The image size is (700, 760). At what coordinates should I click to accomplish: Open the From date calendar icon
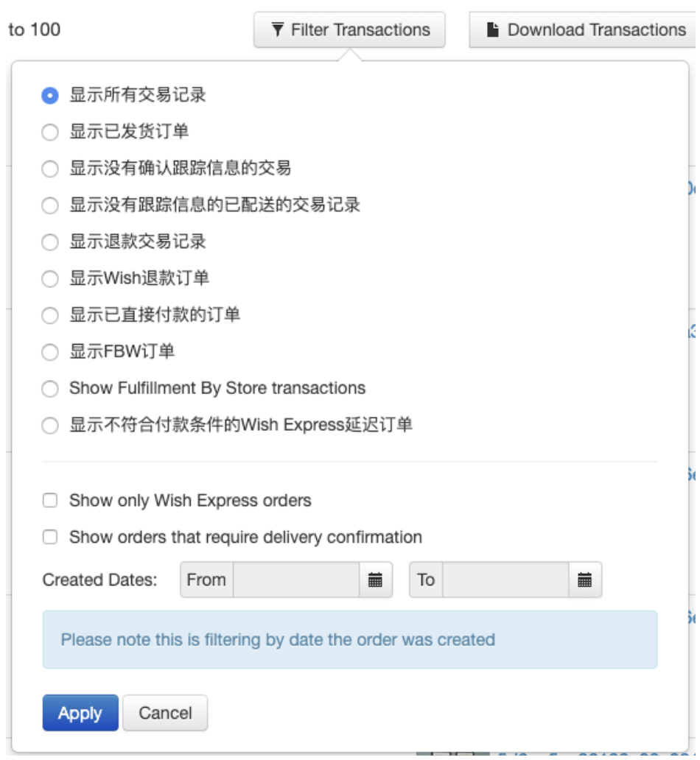pos(376,579)
